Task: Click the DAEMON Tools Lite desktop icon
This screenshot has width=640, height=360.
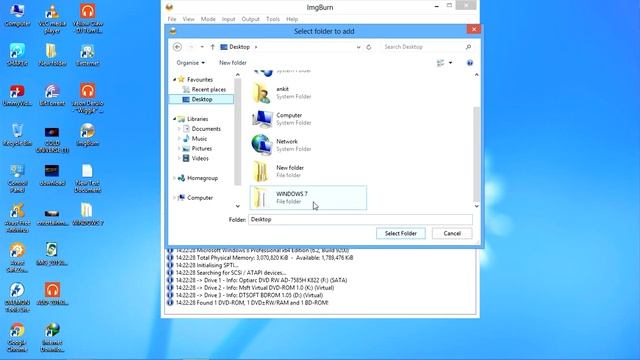Action: coord(17,297)
